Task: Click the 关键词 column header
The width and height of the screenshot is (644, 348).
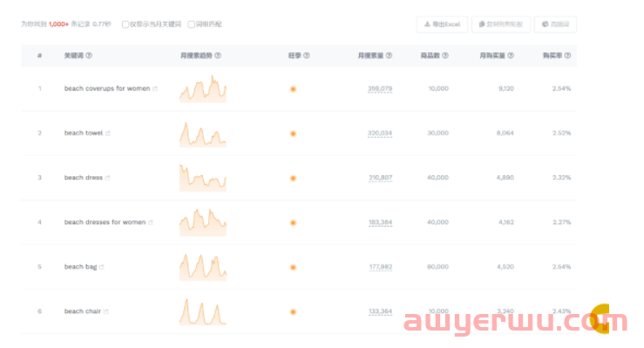Action: (x=74, y=56)
